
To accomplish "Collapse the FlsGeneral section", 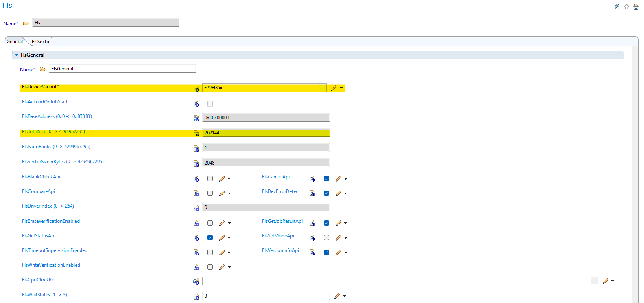I will click(17, 55).
